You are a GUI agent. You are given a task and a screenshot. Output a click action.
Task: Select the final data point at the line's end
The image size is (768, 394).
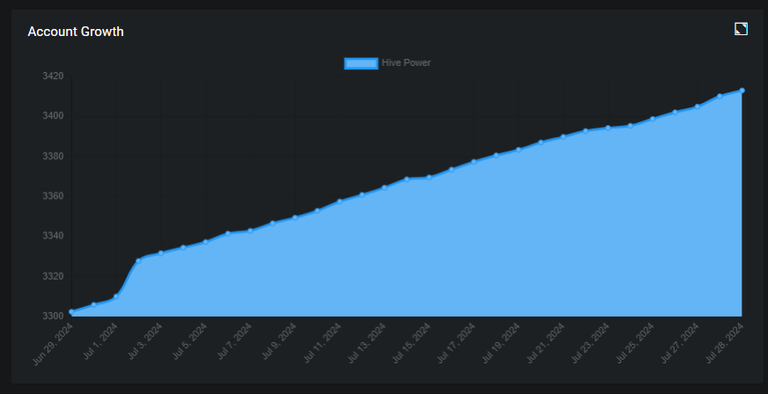(742, 91)
